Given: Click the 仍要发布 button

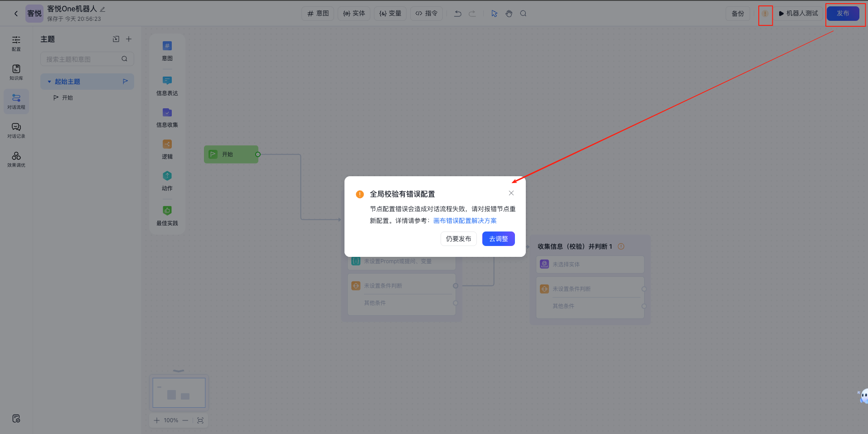Looking at the screenshot, I should pos(458,239).
